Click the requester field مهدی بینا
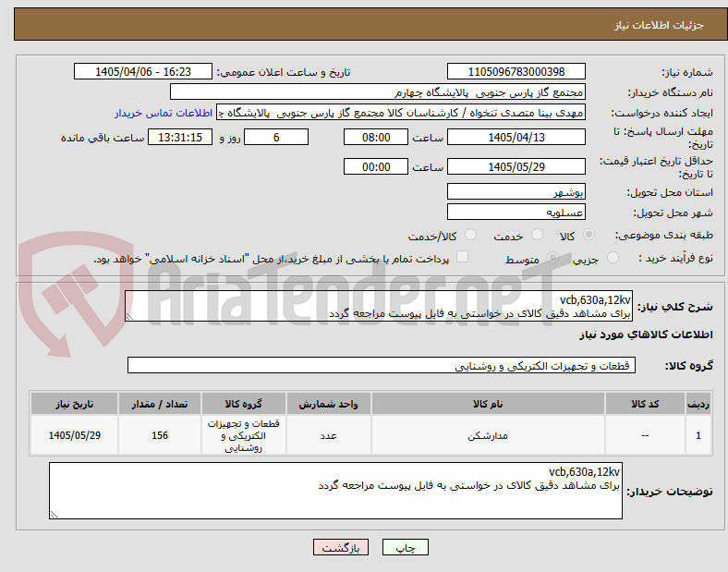 point(401,113)
